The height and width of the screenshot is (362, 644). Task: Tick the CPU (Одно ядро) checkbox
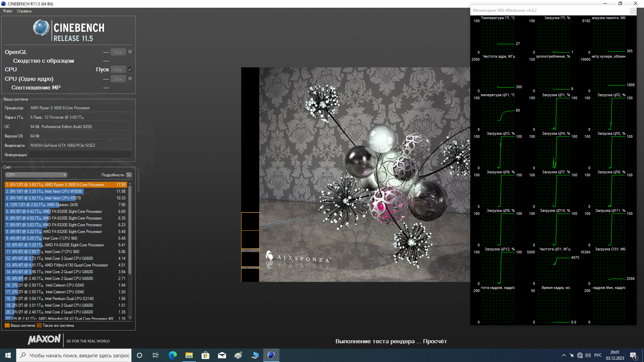pyautogui.click(x=130, y=79)
